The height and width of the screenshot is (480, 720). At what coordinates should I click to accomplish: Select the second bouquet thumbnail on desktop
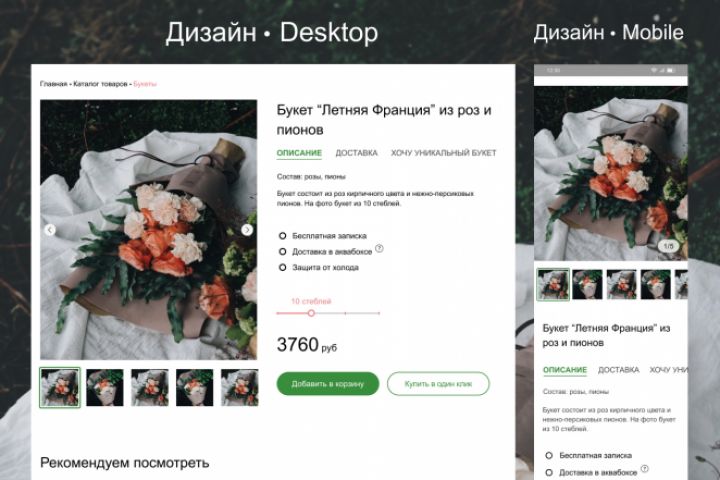(105, 388)
